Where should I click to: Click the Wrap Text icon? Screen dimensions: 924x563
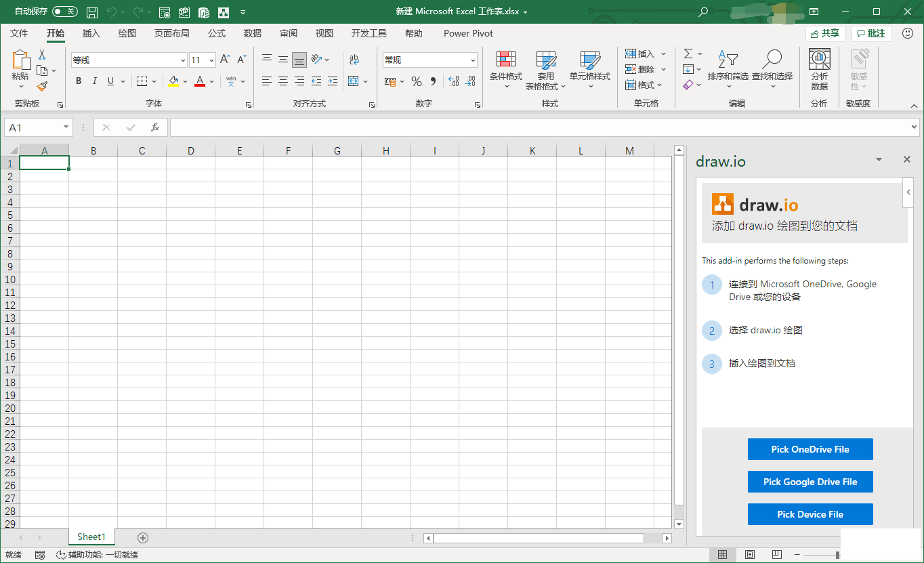coord(354,60)
